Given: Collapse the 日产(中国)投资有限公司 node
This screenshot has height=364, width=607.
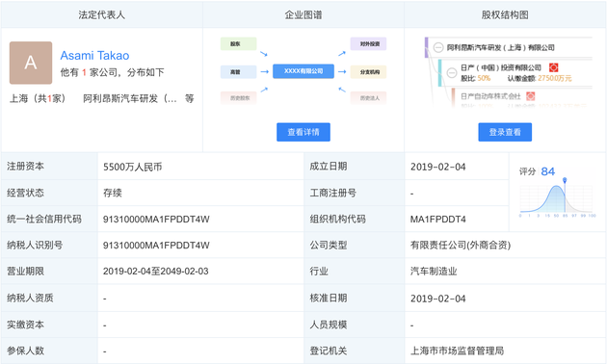Looking at the screenshot, I should 451,73.
